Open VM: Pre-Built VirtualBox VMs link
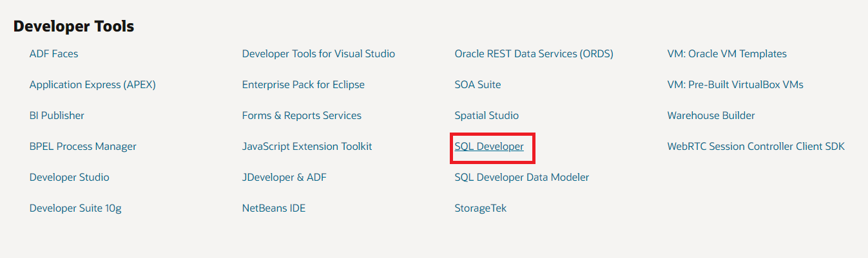This screenshot has height=258, width=868. click(735, 85)
